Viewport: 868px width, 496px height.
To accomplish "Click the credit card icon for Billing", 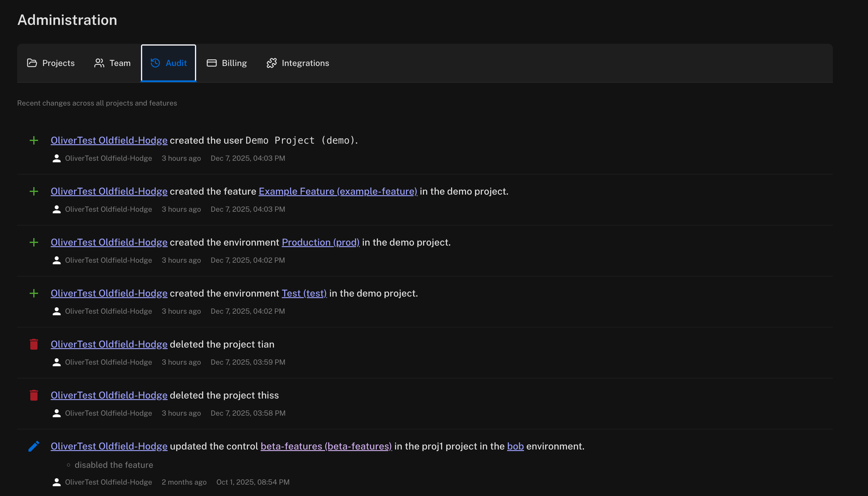I will click(211, 63).
